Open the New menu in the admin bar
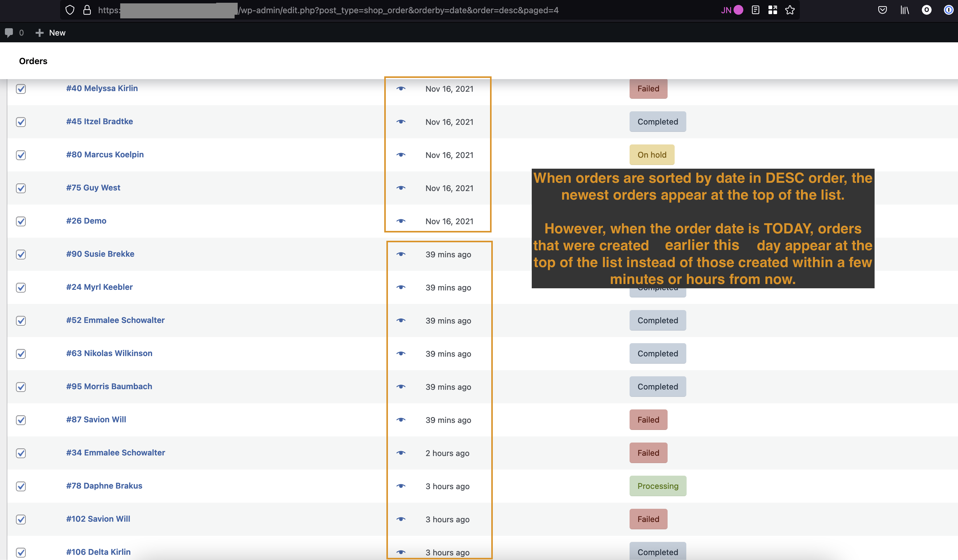Viewport: 958px width, 560px height. pyautogui.click(x=51, y=33)
